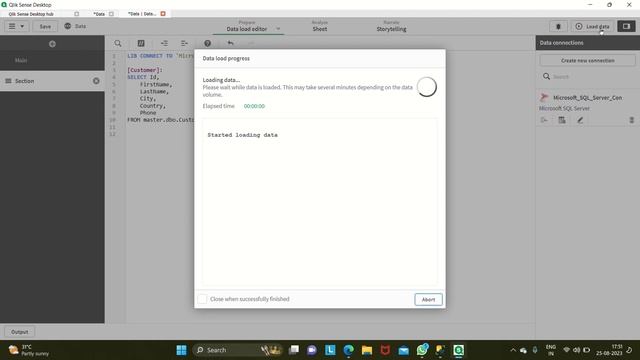Click the indent icon in editor toolbar
This screenshot has height=360, width=640.
(164, 43)
